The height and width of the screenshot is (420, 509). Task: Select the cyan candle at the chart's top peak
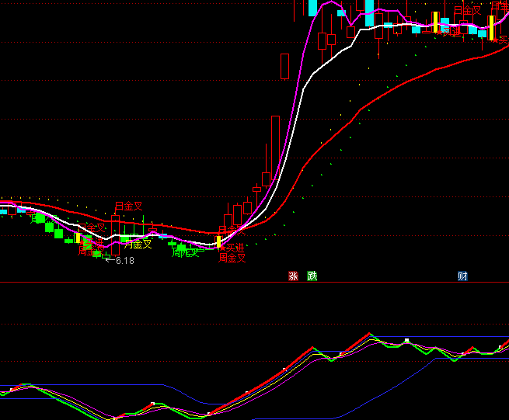pyautogui.click(x=312, y=8)
